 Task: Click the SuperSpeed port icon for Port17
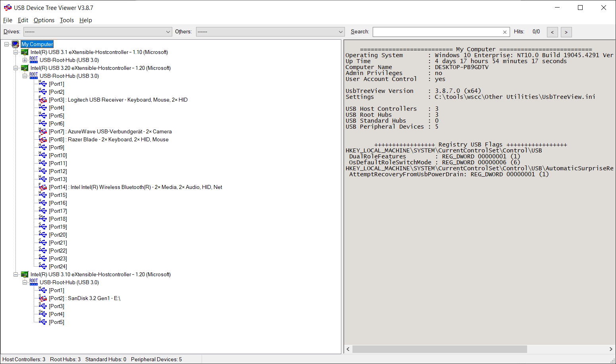tap(43, 211)
